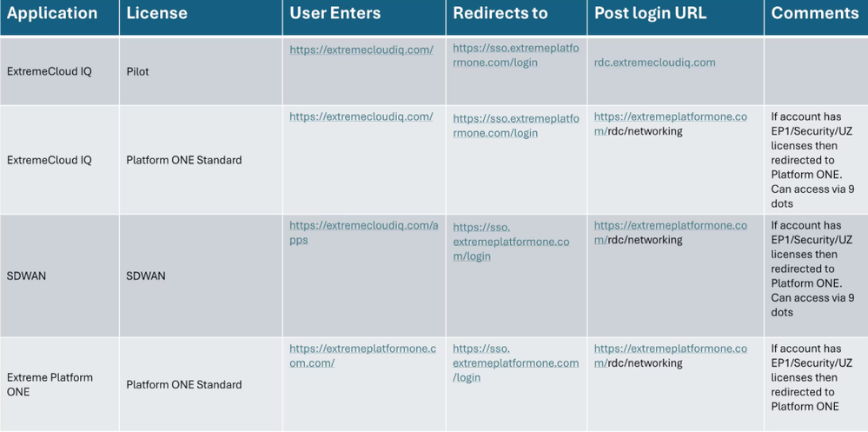Click the Extreme Platform ONE application cell
This screenshot has width=868, height=432.
(x=50, y=384)
